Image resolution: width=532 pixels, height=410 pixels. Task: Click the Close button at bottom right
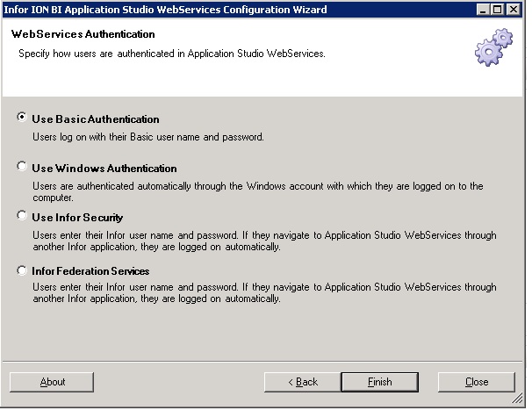(x=477, y=382)
